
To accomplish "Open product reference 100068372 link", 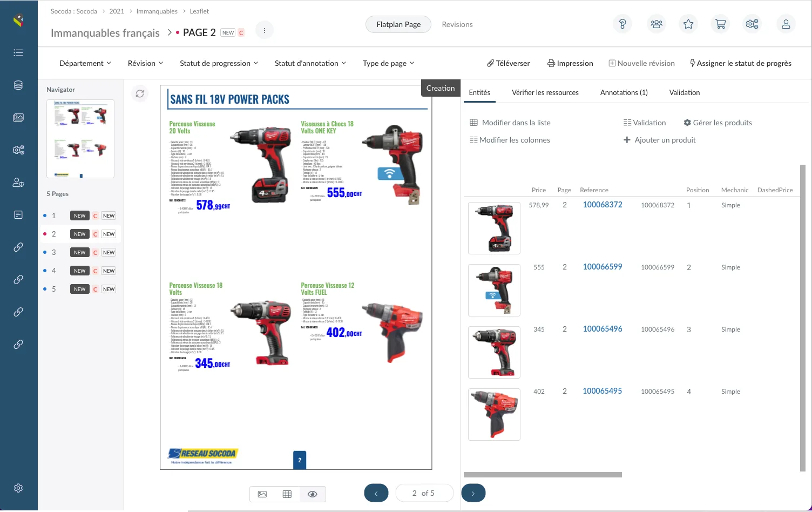I will click(x=603, y=205).
